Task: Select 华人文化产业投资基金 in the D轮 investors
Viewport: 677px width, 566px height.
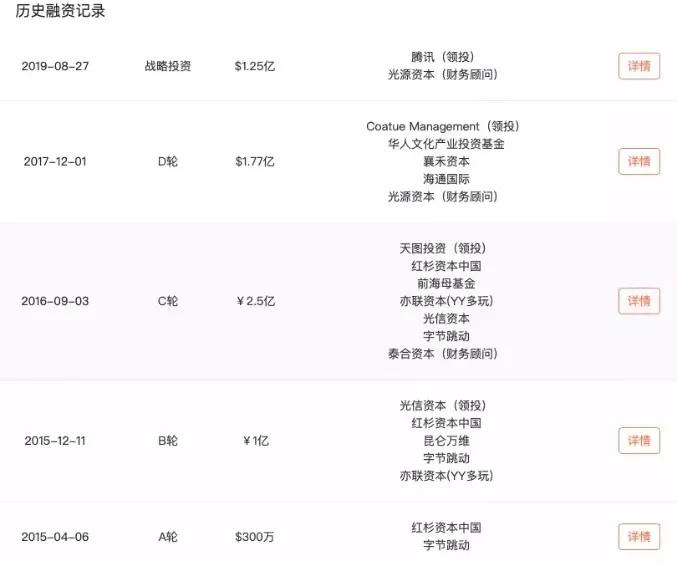Action: point(442,144)
